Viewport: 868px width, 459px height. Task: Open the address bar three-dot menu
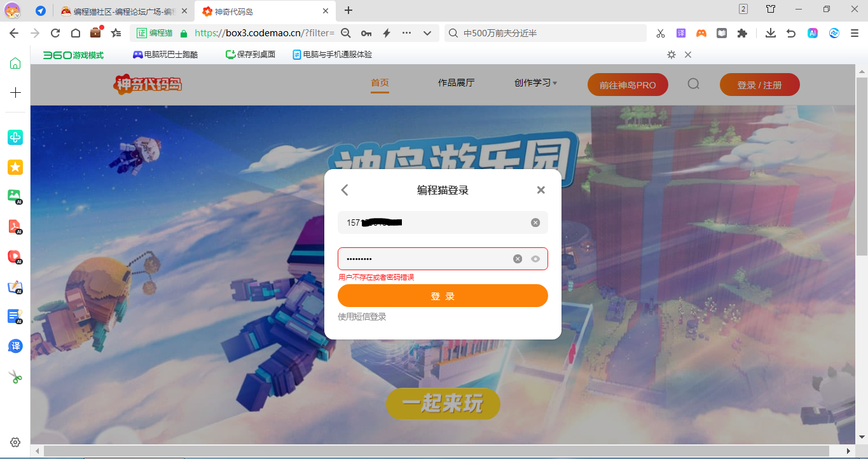tap(406, 33)
